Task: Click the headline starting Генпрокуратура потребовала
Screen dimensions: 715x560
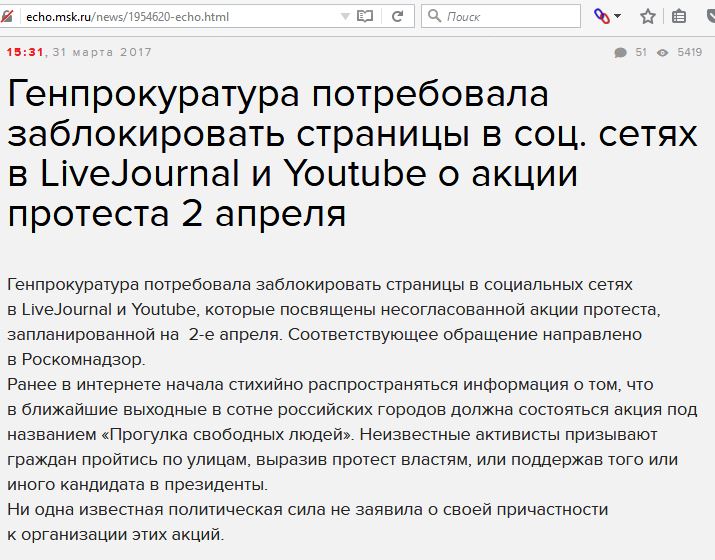Action: (352, 154)
